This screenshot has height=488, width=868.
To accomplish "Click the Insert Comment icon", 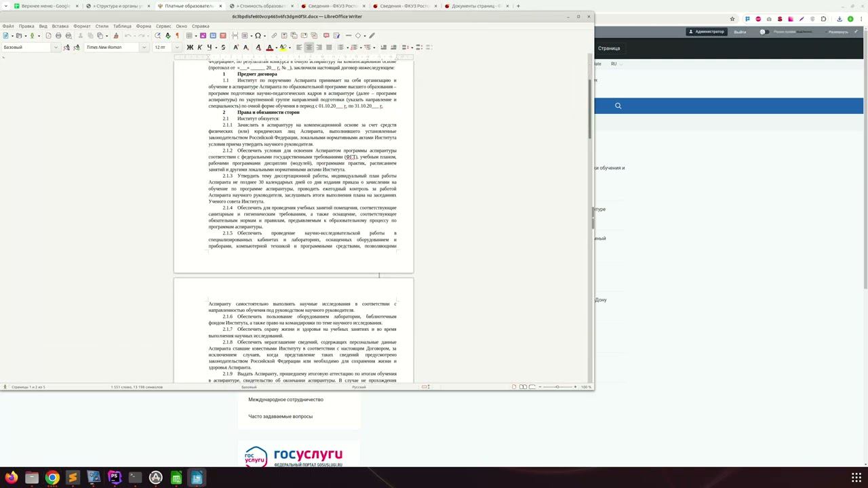I will (x=326, y=35).
